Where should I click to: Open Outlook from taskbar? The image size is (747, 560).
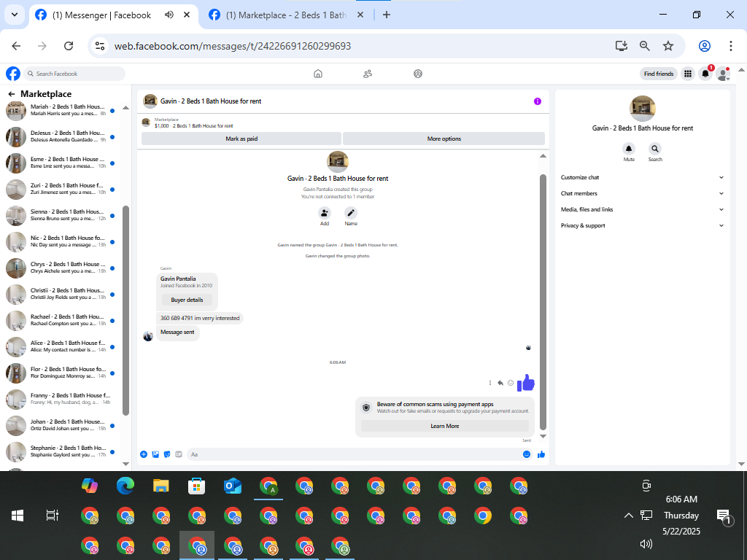[x=233, y=486]
